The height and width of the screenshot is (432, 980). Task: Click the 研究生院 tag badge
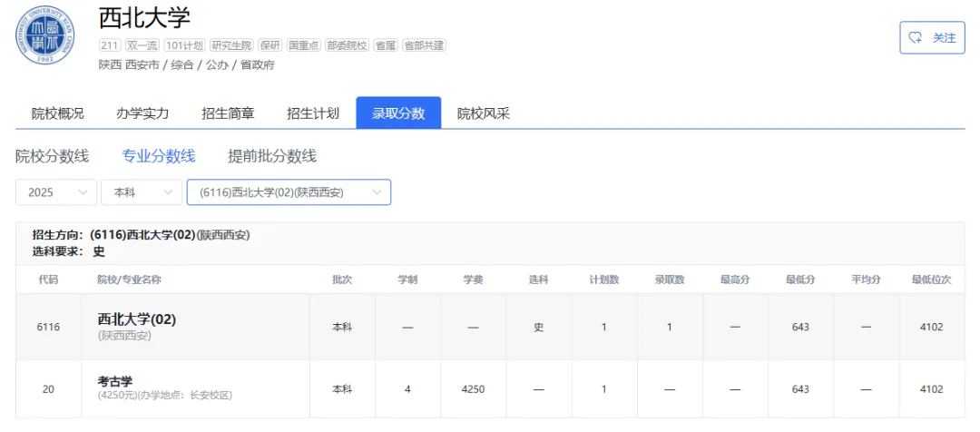click(x=232, y=45)
